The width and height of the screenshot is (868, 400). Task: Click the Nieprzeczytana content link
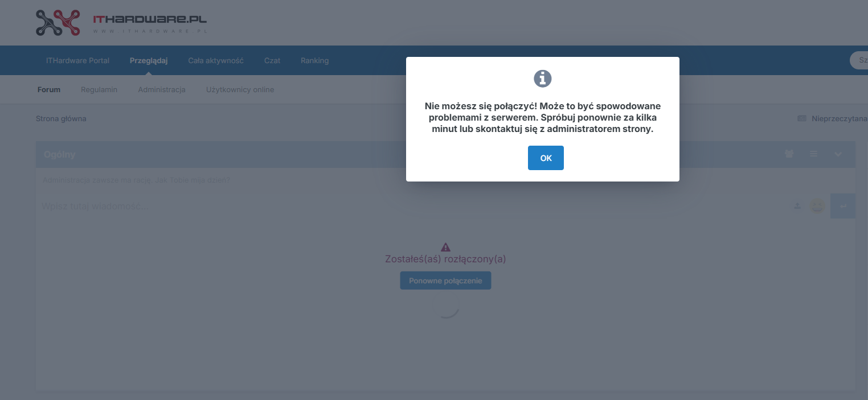(x=832, y=118)
